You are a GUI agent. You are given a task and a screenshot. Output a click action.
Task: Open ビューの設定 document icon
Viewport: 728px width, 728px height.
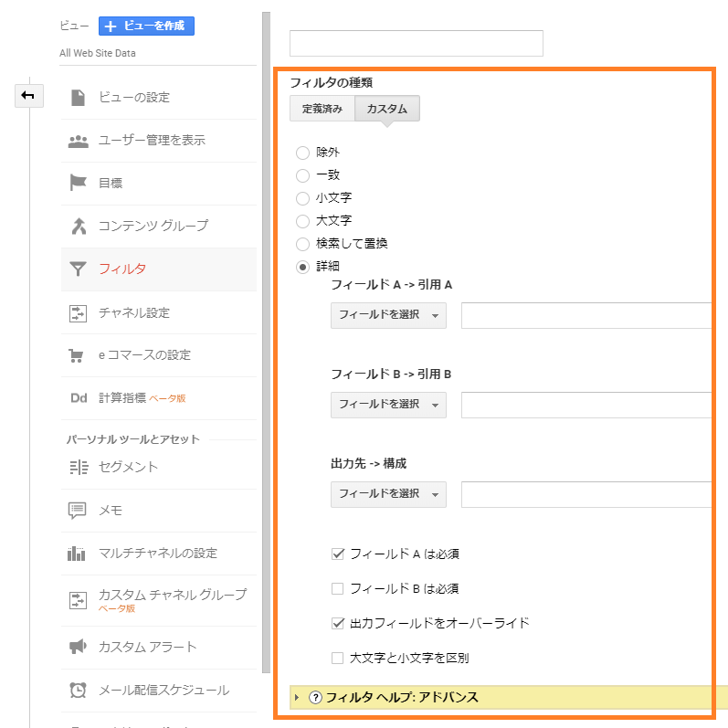(x=78, y=97)
